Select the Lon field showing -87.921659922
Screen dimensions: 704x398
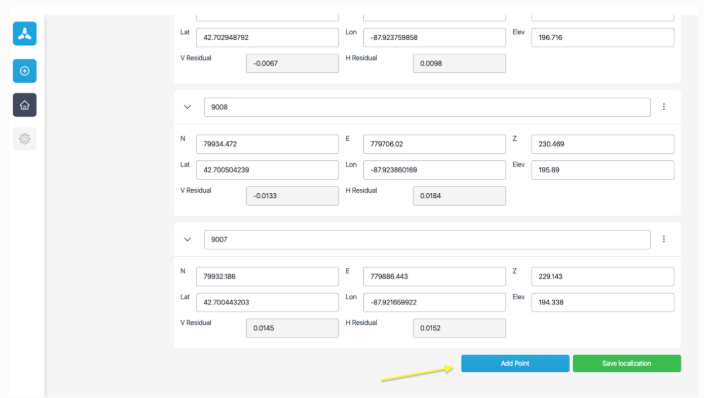tap(434, 302)
